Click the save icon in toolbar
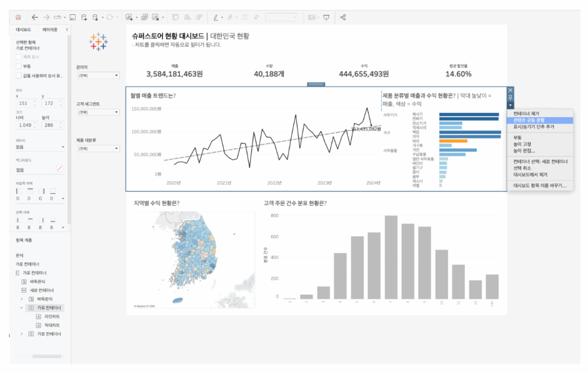 pyautogui.click(x=73, y=17)
